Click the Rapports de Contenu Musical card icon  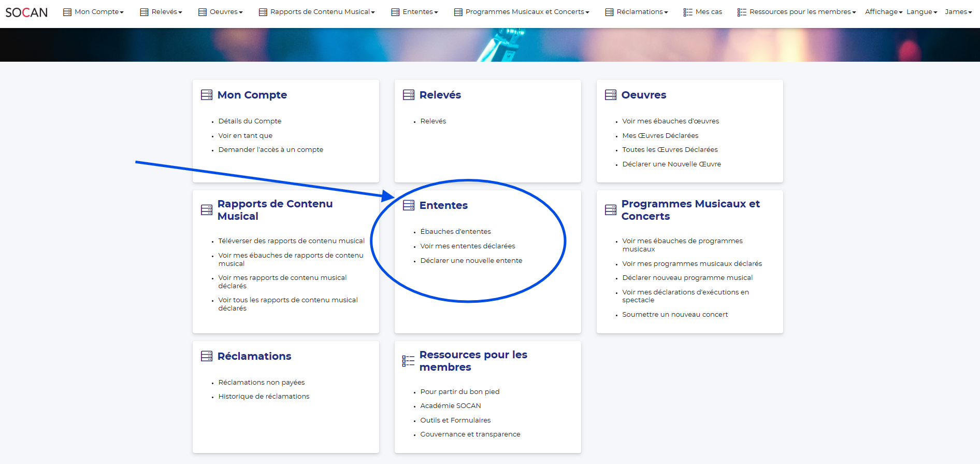(207, 210)
